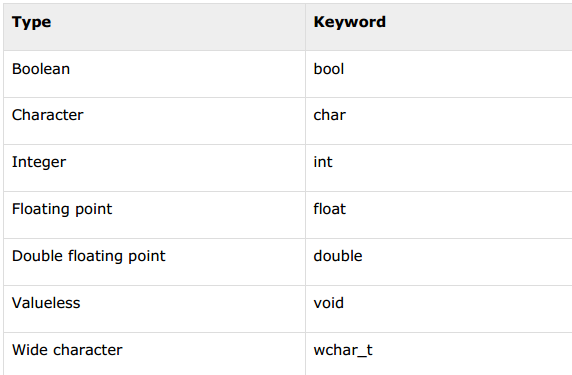The image size is (572, 375).
Task: Click the word point in Floating point
Action: tap(94, 210)
